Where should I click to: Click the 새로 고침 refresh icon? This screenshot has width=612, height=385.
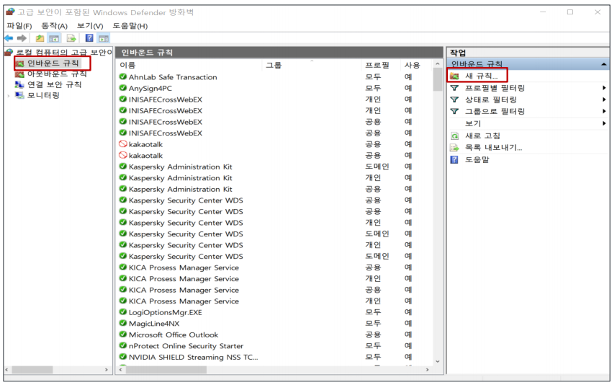pos(455,136)
